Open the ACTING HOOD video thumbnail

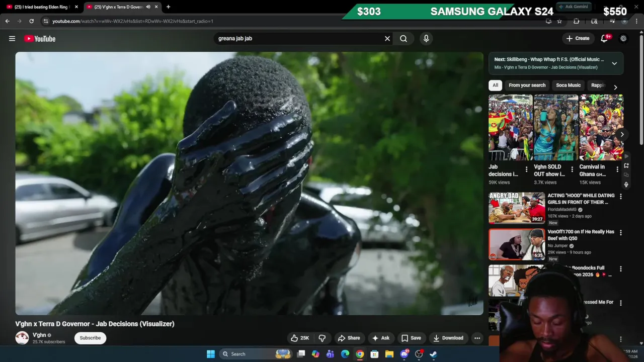(517, 208)
